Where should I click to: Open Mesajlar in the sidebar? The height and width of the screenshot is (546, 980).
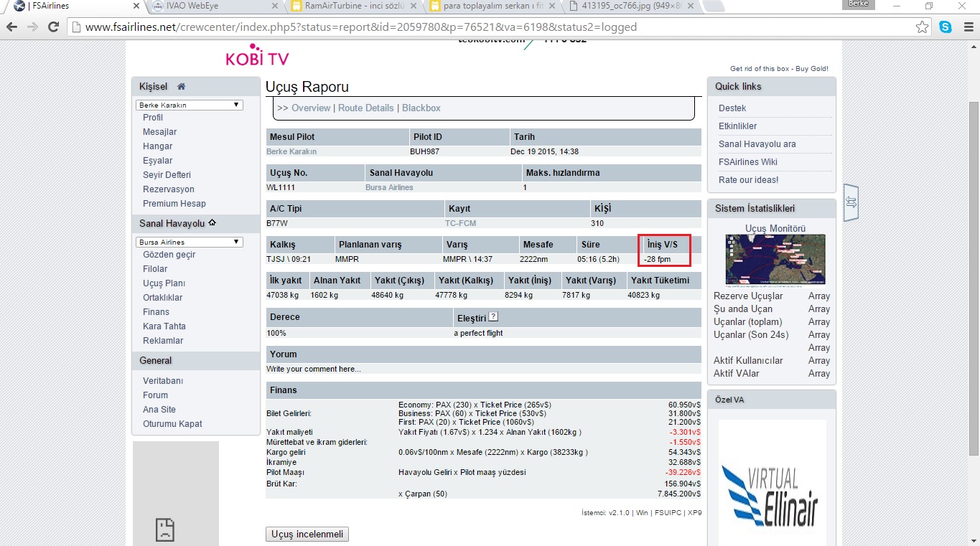159,132
